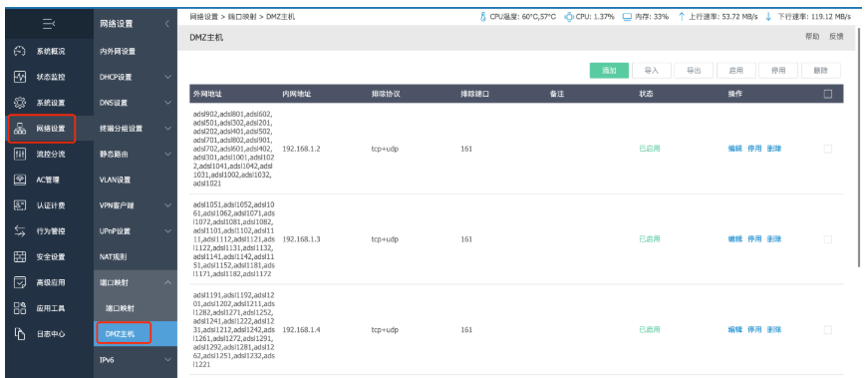Screen dimensions: 868x378
Task: Expand the 终端分组设置 submenu
Action: pyautogui.click(x=167, y=129)
